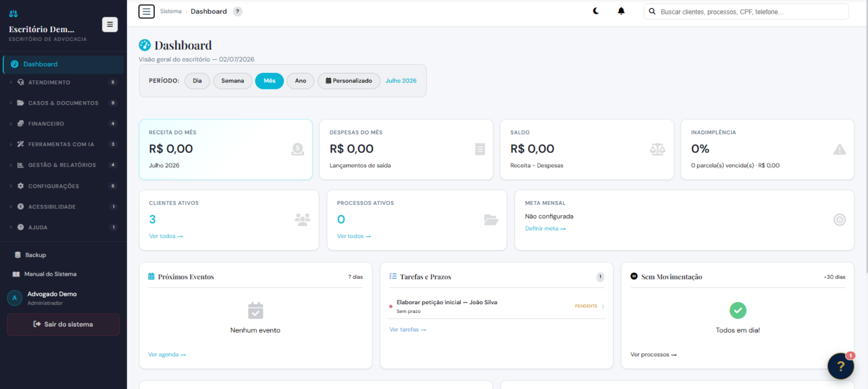This screenshot has width=868, height=389.
Task: Click hamburger menu icon in top bar
Action: [x=146, y=11]
